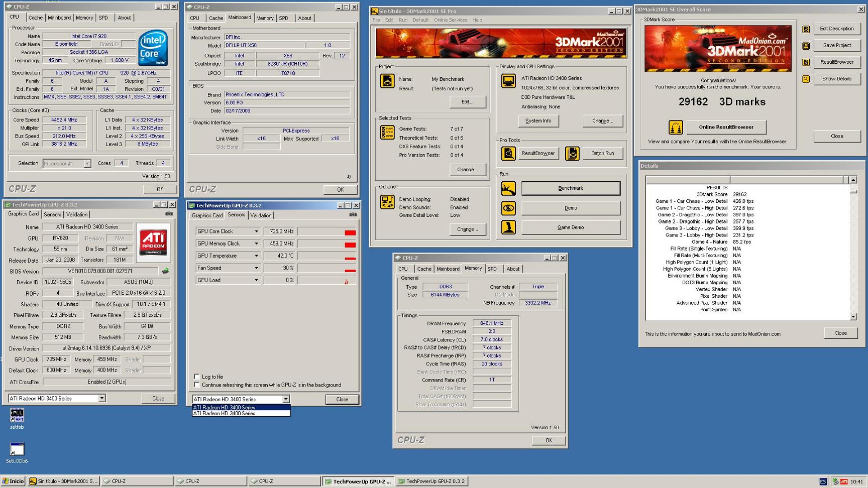Image resolution: width=868 pixels, height=488 pixels.
Task: Click the Project document icon in 3DMark
Action: tap(387, 80)
